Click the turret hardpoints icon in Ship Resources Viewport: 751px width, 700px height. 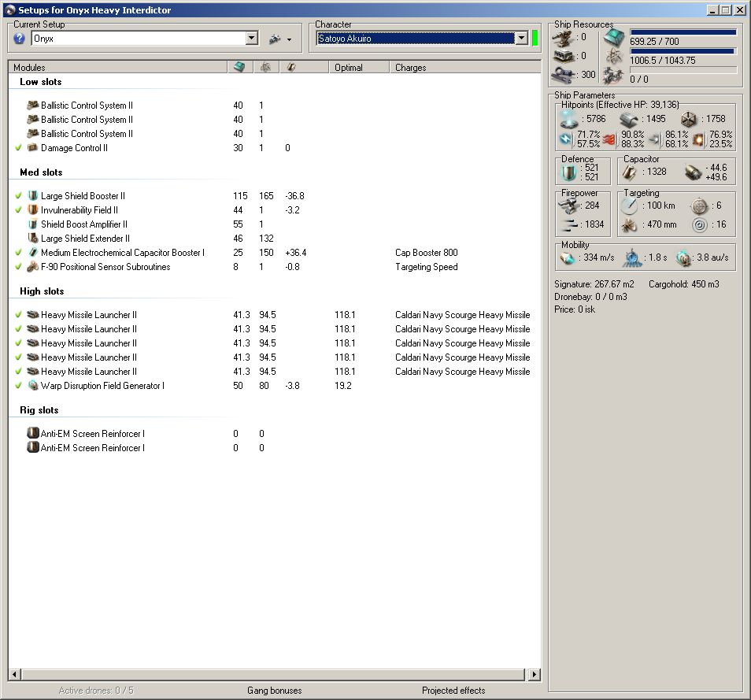click(x=563, y=37)
